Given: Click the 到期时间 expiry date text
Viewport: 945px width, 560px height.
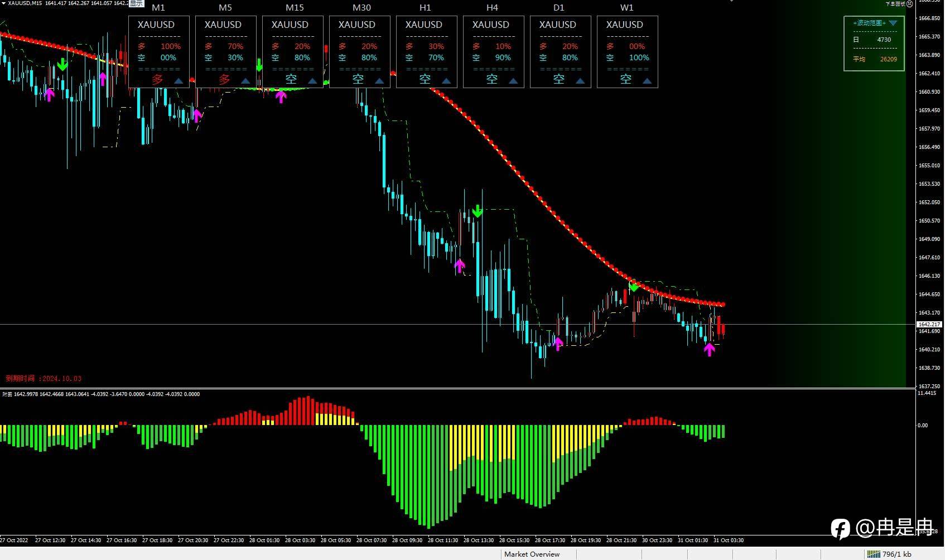Looking at the screenshot, I should [44, 378].
